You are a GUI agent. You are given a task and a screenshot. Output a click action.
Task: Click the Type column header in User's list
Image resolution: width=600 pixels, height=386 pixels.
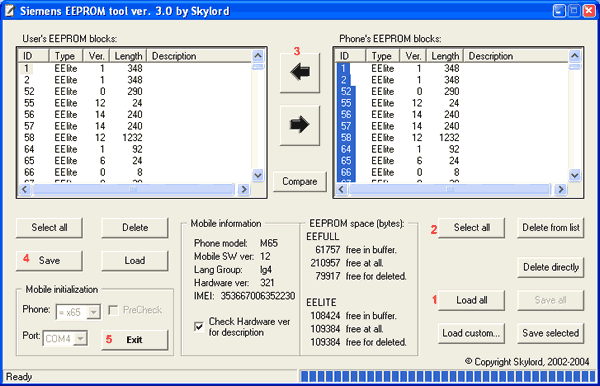65,56
